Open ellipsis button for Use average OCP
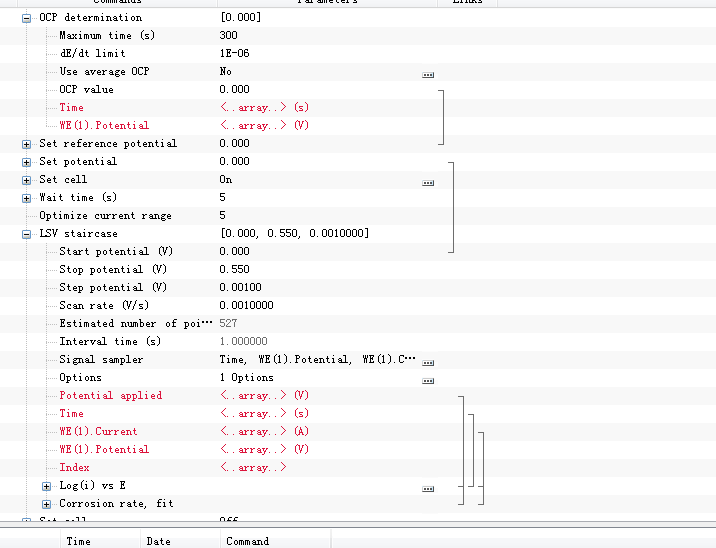 pyautogui.click(x=428, y=74)
